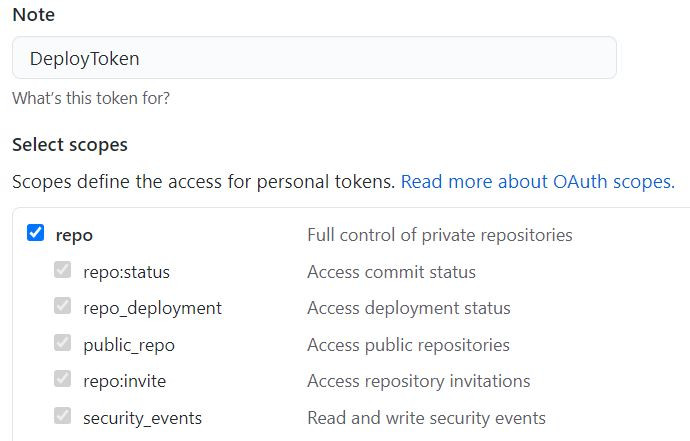Click "Full control of private repositories" description

[439, 235]
